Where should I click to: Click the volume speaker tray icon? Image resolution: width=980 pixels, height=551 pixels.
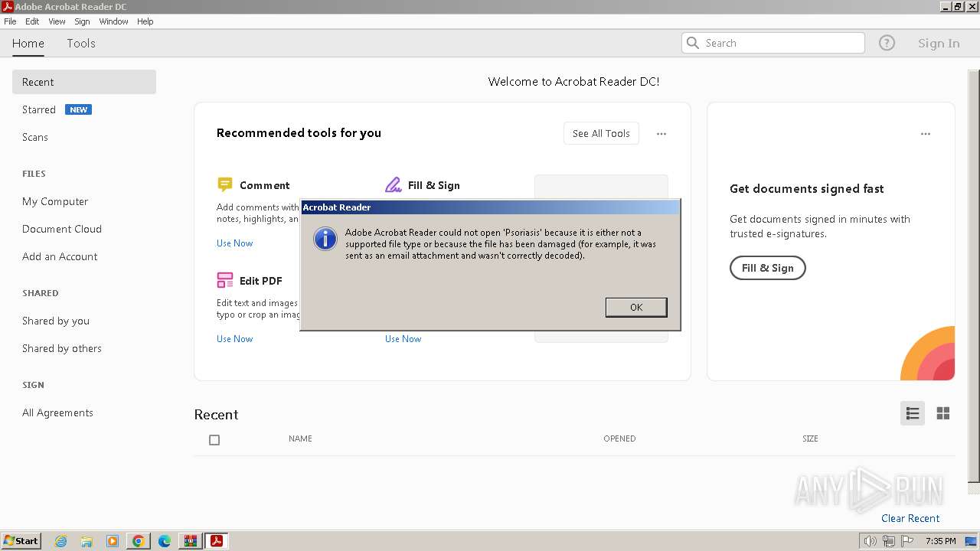click(x=870, y=541)
